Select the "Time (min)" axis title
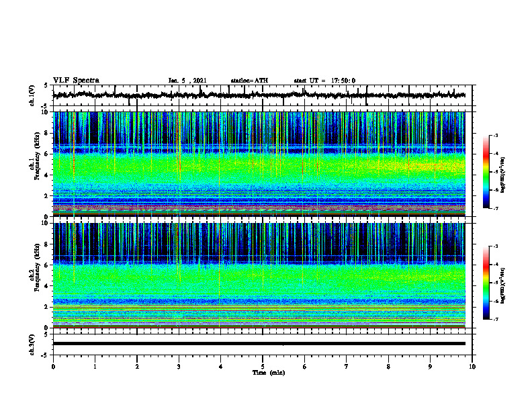Image resolution: width=532 pixels, height=411 pixels. pyautogui.click(x=269, y=373)
